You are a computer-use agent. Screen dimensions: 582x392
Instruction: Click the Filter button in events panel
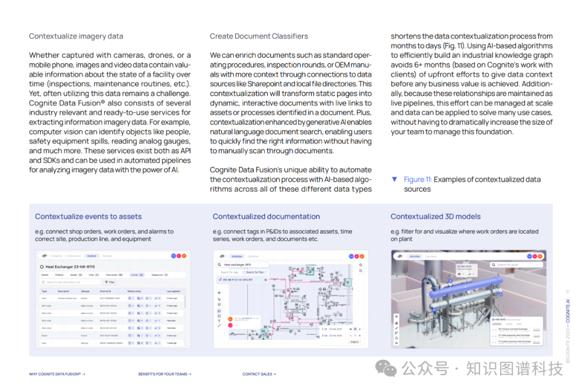pos(109,282)
